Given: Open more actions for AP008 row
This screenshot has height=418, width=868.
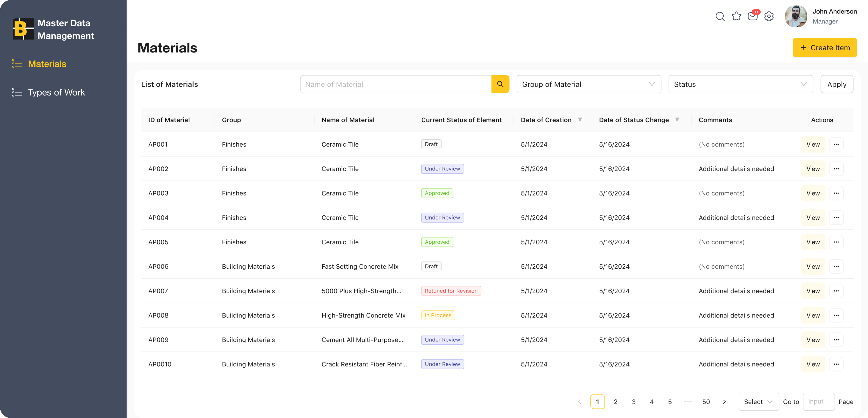Looking at the screenshot, I should [836, 315].
